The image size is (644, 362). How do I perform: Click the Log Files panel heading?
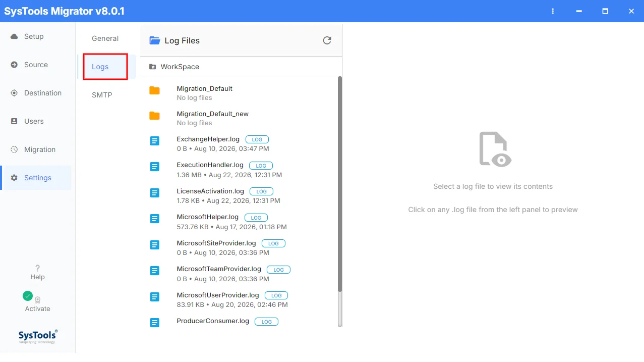click(182, 40)
